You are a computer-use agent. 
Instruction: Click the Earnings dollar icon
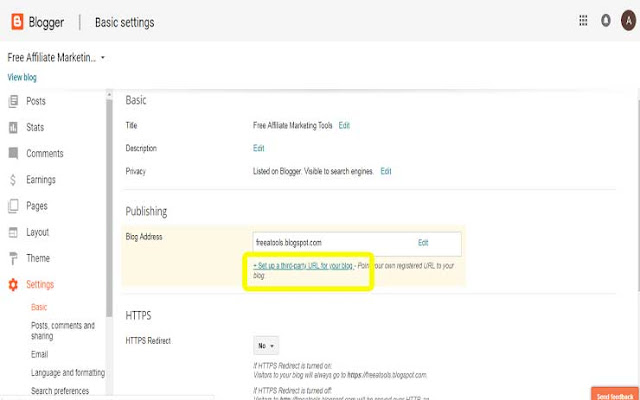tap(13, 180)
